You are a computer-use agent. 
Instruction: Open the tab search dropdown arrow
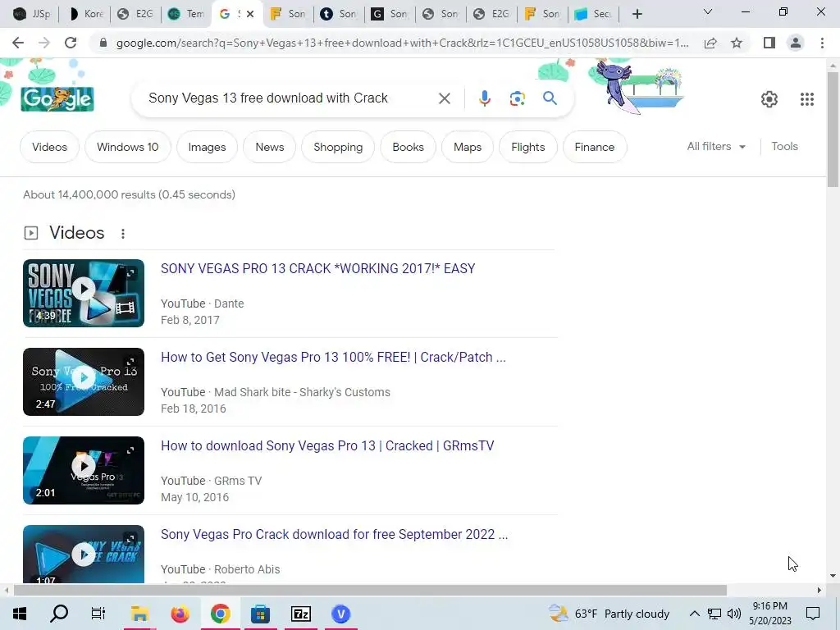pos(708,11)
